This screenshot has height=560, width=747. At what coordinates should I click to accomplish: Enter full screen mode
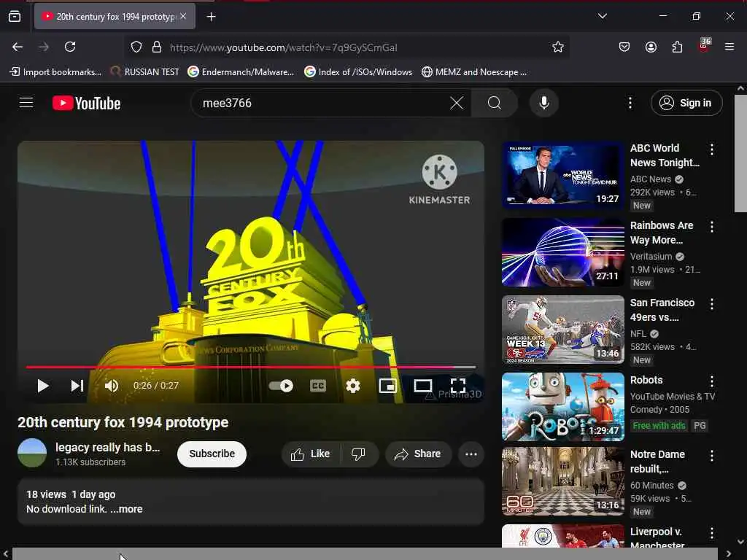click(x=458, y=386)
